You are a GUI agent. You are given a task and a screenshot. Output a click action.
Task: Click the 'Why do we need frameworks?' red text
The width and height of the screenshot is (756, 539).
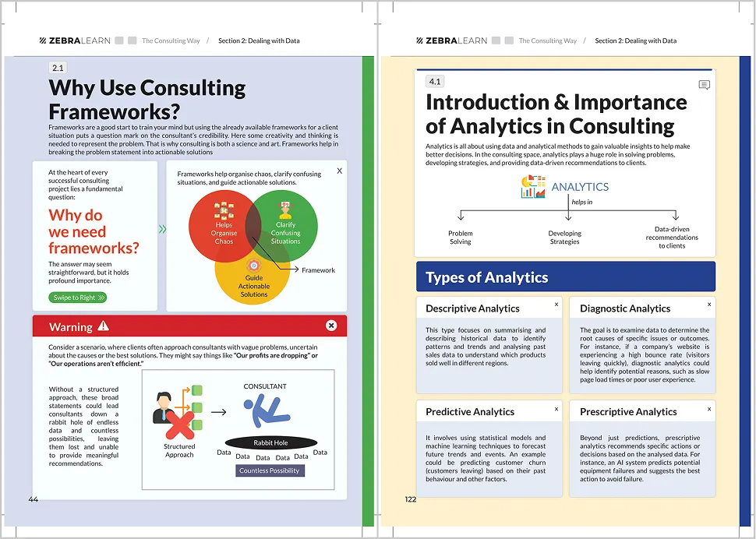click(x=94, y=231)
